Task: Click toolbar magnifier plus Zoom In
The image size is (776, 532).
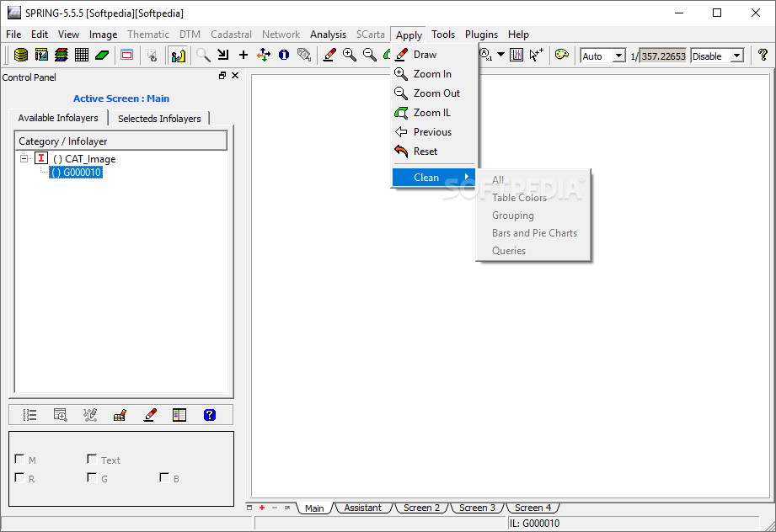Action: (350, 55)
